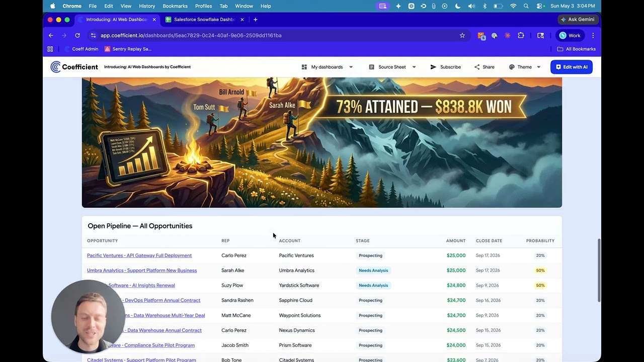Open the Profiles menu
Screen dimensions: 644x362
(203, 6)
